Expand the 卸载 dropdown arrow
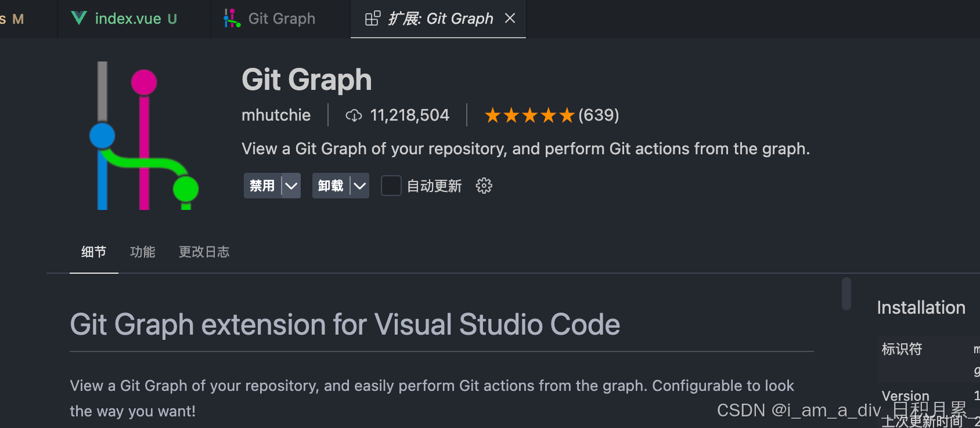 (x=360, y=186)
